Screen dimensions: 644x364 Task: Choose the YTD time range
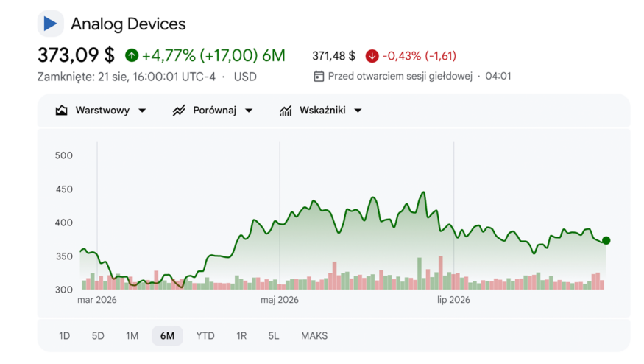[x=205, y=336]
